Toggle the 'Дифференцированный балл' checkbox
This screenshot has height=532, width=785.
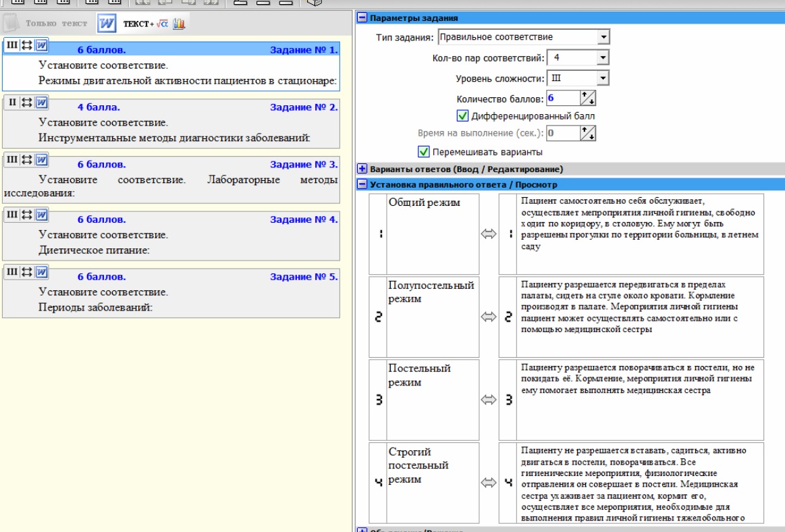(462, 115)
